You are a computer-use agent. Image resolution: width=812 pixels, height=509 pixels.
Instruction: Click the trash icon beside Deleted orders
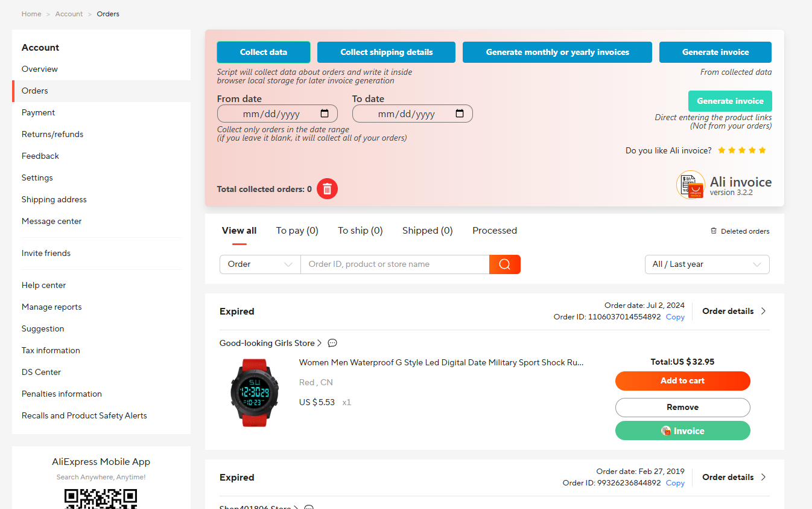[x=714, y=231]
